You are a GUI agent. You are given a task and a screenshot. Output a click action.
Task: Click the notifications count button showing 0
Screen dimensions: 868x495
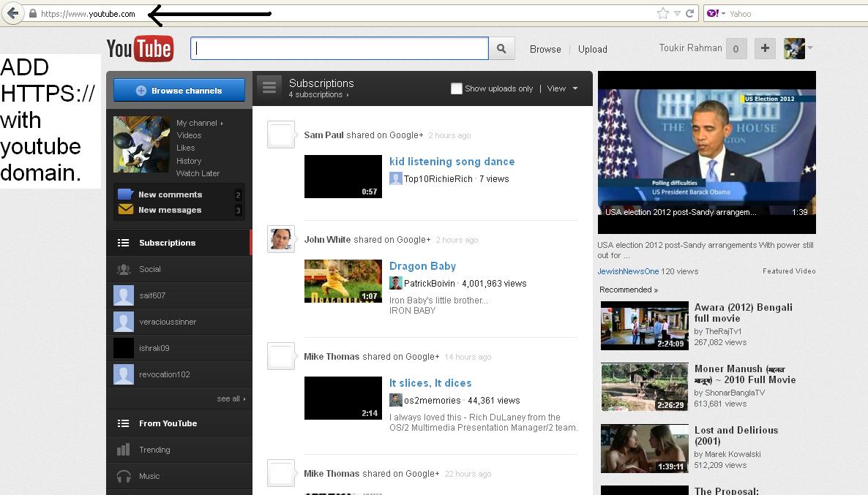click(x=736, y=49)
